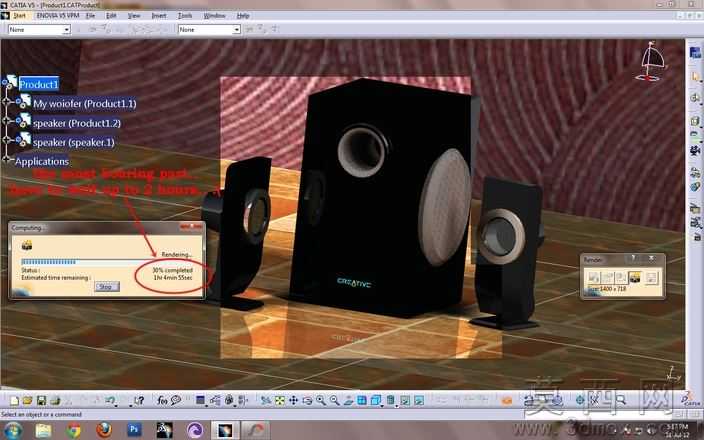Screen dimensions: 704x440
Task: Click the Create Multi-View icon
Action: pos(362,400)
